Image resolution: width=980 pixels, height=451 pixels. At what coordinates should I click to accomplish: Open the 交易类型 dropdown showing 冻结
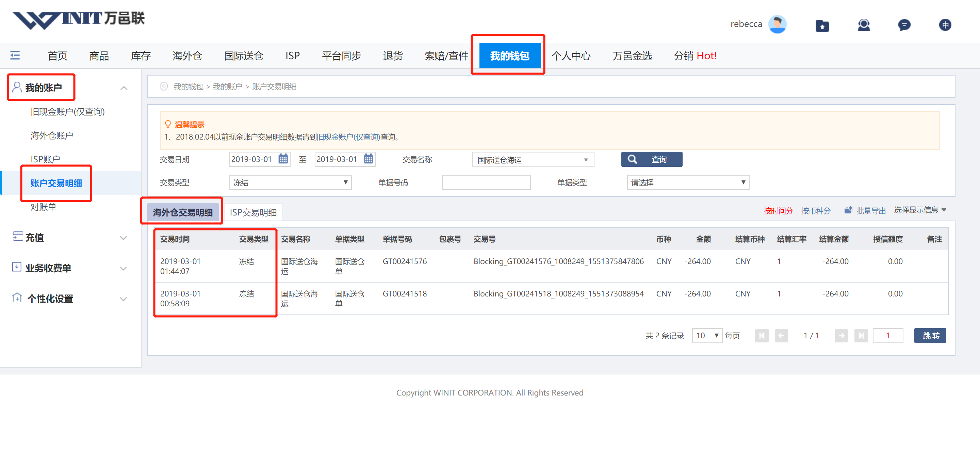pyautogui.click(x=290, y=182)
